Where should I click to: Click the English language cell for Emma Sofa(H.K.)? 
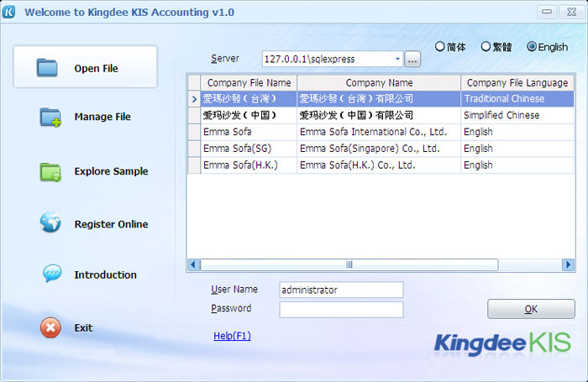click(517, 165)
